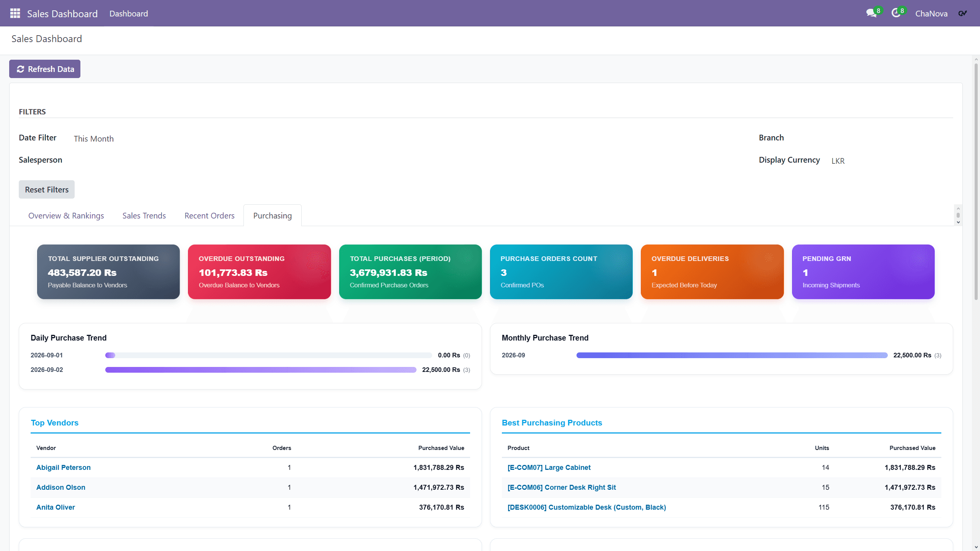This screenshot has height=551, width=980.
Task: Open the conversations chat icon
Action: coord(872,13)
